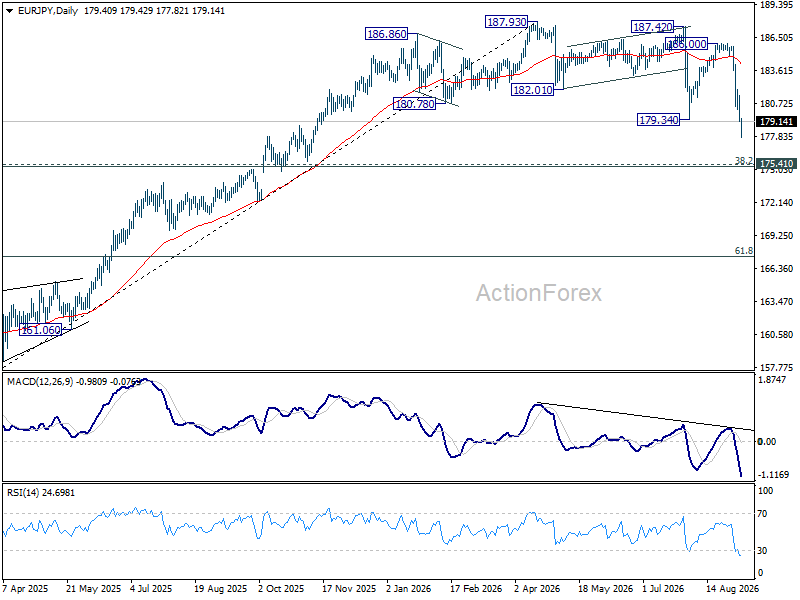Click the MACD(12,26,9) indicator label

pyautogui.click(x=40, y=382)
